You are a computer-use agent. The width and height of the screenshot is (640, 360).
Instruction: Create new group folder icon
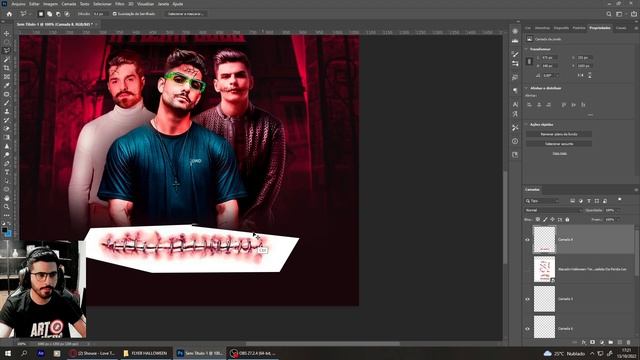(611, 342)
